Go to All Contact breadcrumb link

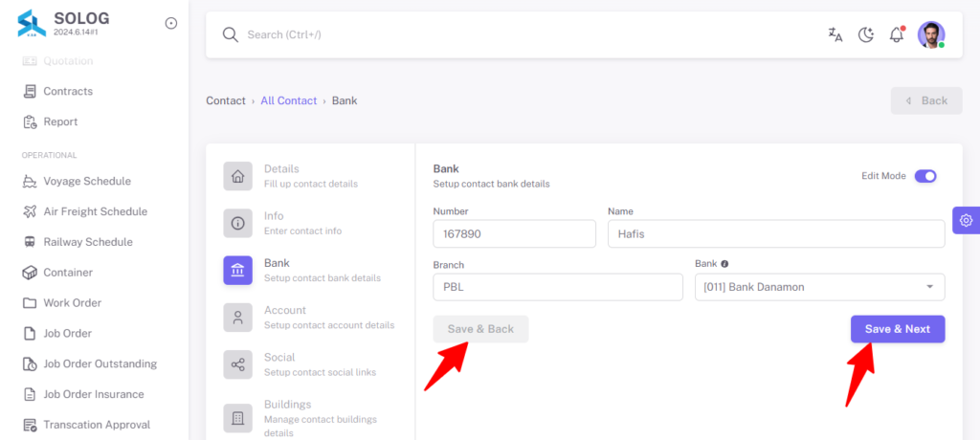point(289,100)
